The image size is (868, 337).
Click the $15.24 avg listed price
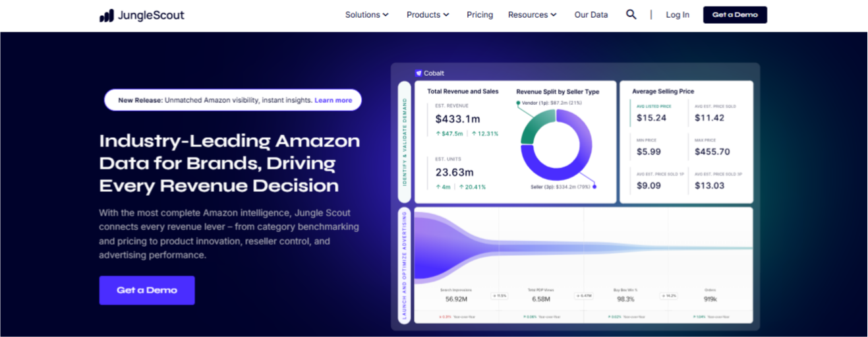(651, 118)
